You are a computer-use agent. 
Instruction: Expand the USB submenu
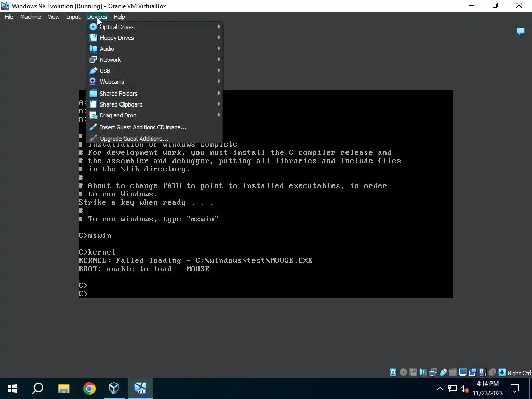pos(155,70)
